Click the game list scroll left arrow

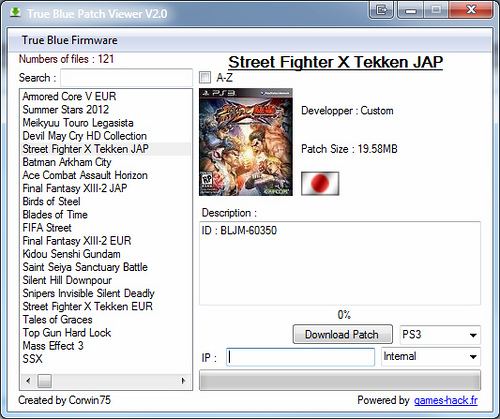click(x=28, y=381)
